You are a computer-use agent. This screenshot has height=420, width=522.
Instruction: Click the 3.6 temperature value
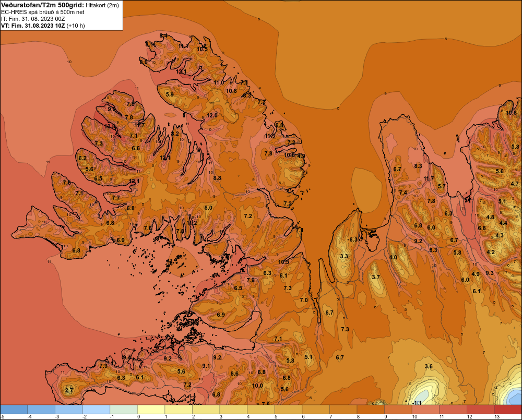point(429,366)
